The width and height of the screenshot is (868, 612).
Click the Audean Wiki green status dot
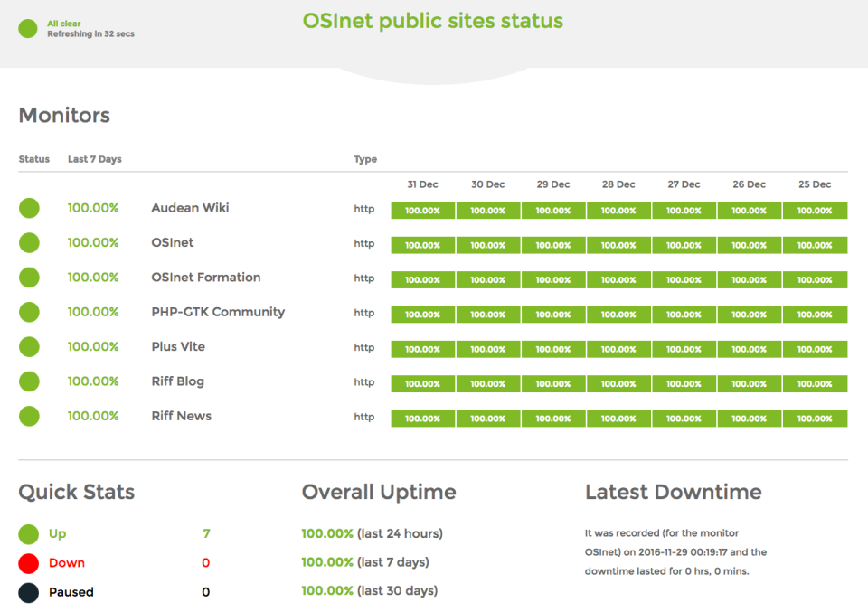[29, 208]
